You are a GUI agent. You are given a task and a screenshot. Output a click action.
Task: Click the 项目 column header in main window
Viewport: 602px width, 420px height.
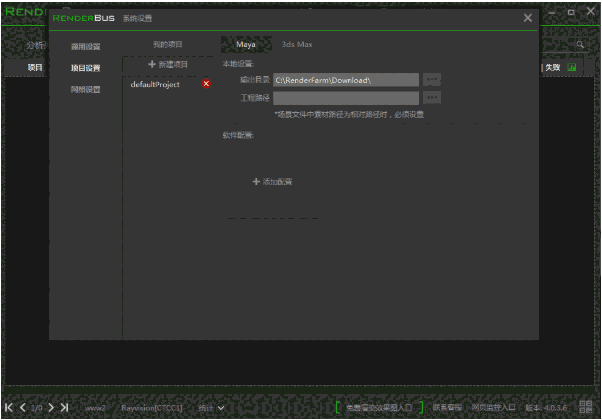coord(35,68)
